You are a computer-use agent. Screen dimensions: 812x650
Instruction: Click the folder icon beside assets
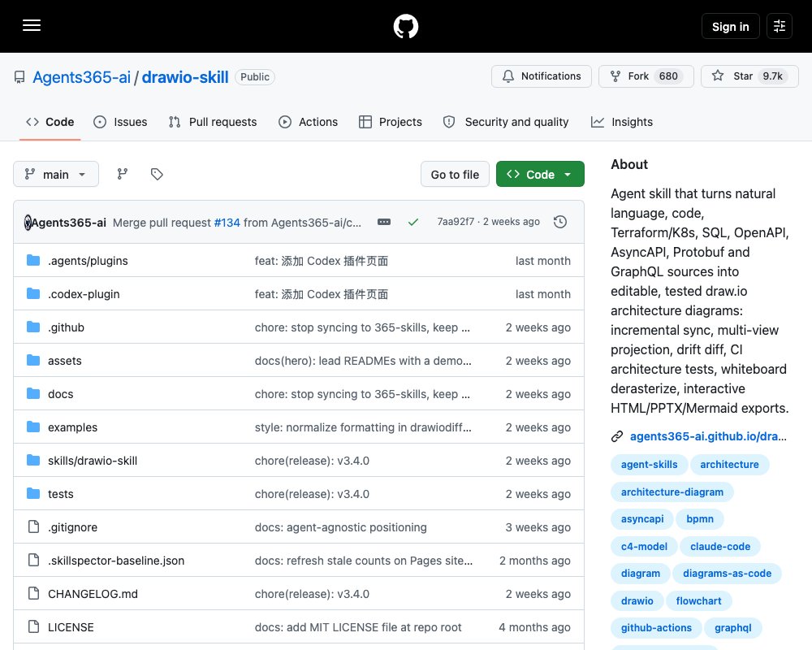(33, 360)
